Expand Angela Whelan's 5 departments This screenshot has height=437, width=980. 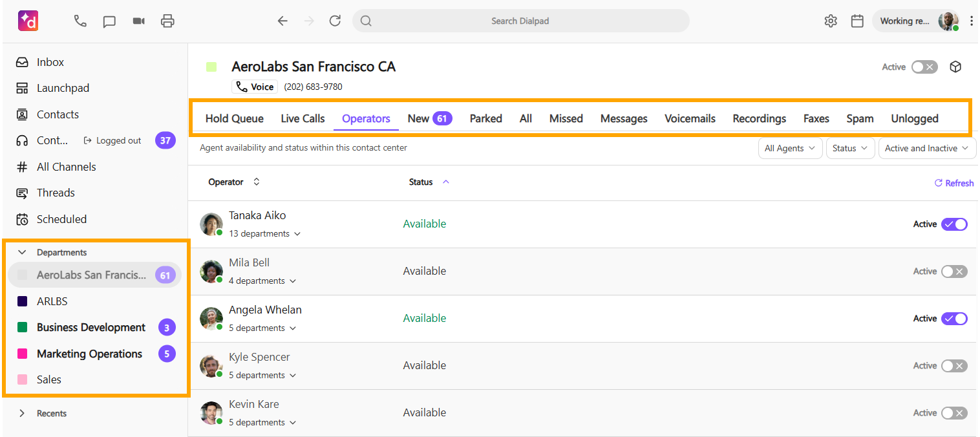click(262, 328)
